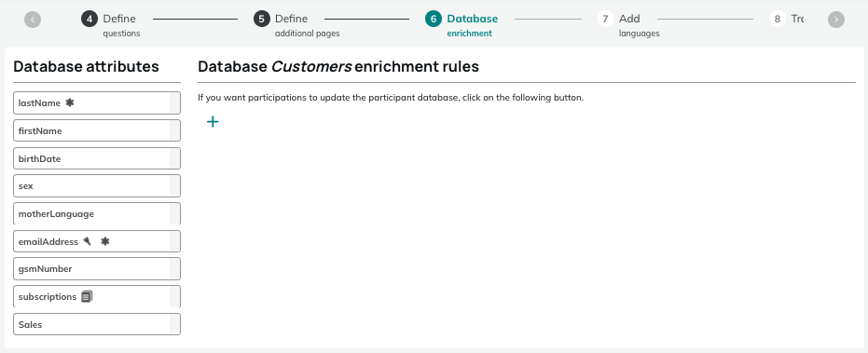Select the birthDate attribute
868x353 pixels.
(x=97, y=158)
